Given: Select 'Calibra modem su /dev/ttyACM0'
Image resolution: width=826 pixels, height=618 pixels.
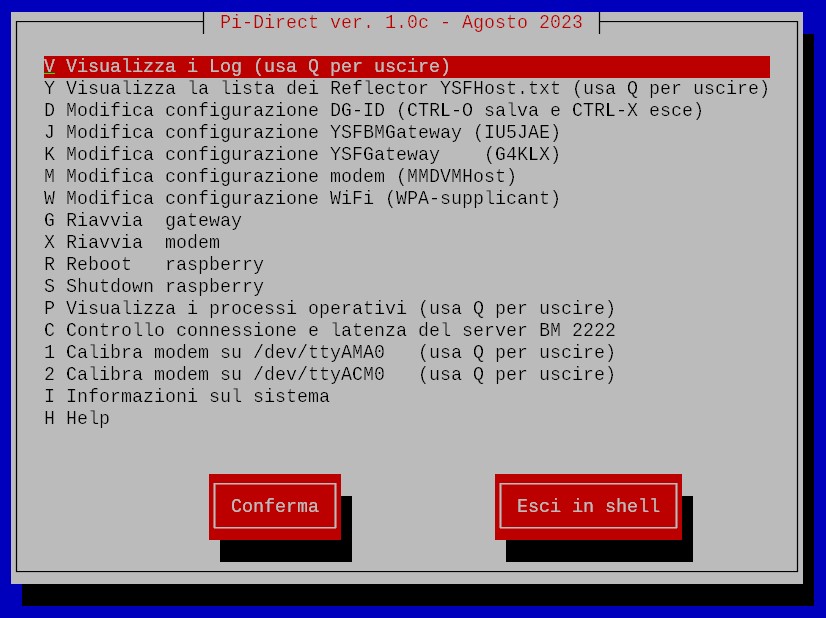Looking at the screenshot, I should click(x=330, y=375).
